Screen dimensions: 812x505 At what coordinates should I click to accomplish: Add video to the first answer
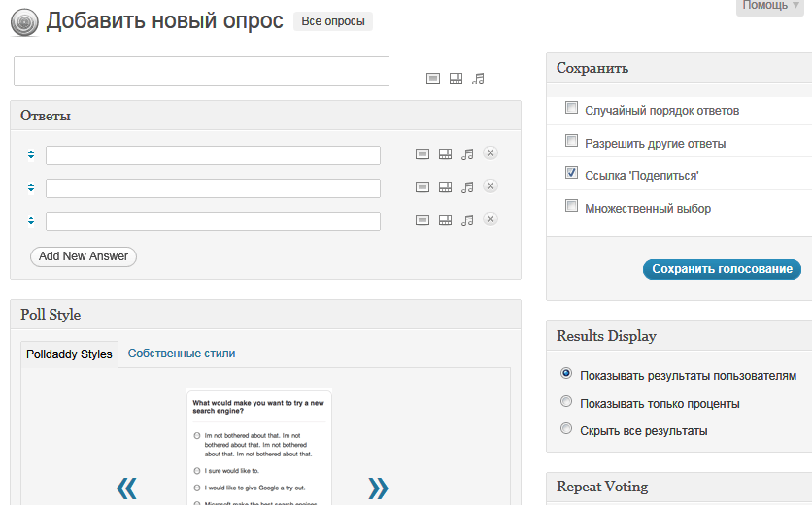tap(446, 153)
